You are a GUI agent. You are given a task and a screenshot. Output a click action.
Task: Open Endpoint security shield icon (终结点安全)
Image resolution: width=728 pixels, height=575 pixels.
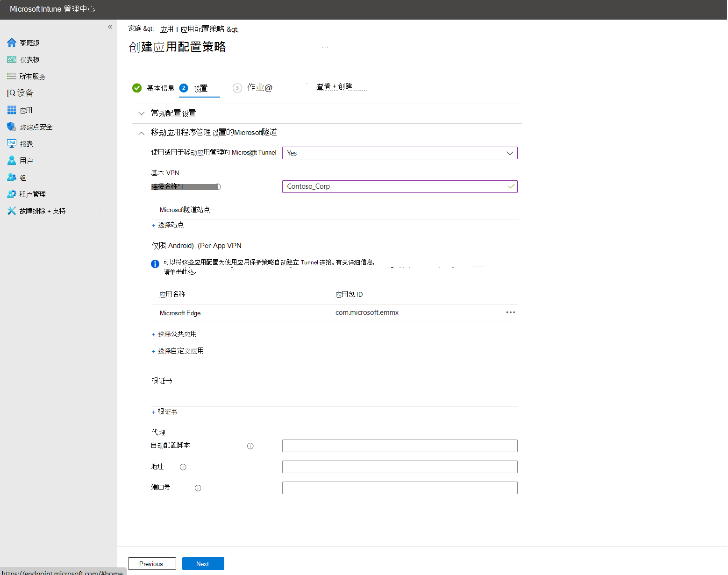tap(12, 127)
